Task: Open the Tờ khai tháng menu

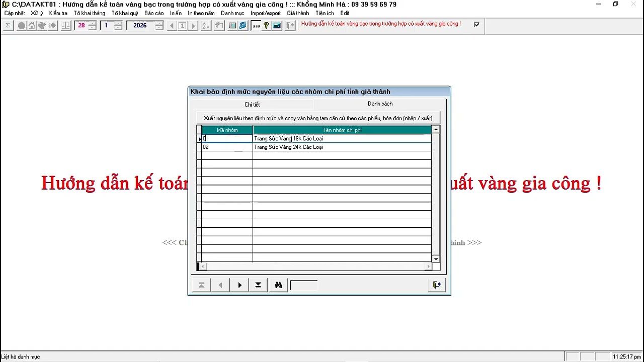Action: click(89, 14)
